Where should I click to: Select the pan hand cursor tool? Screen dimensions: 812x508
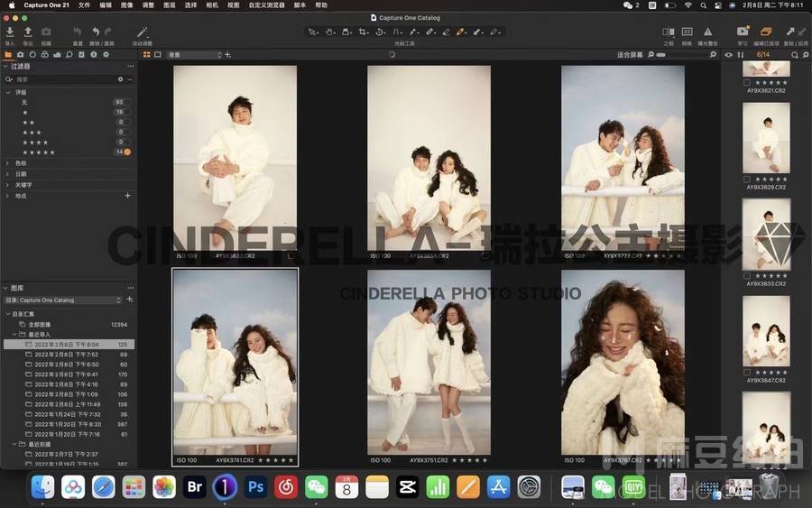[x=330, y=32]
